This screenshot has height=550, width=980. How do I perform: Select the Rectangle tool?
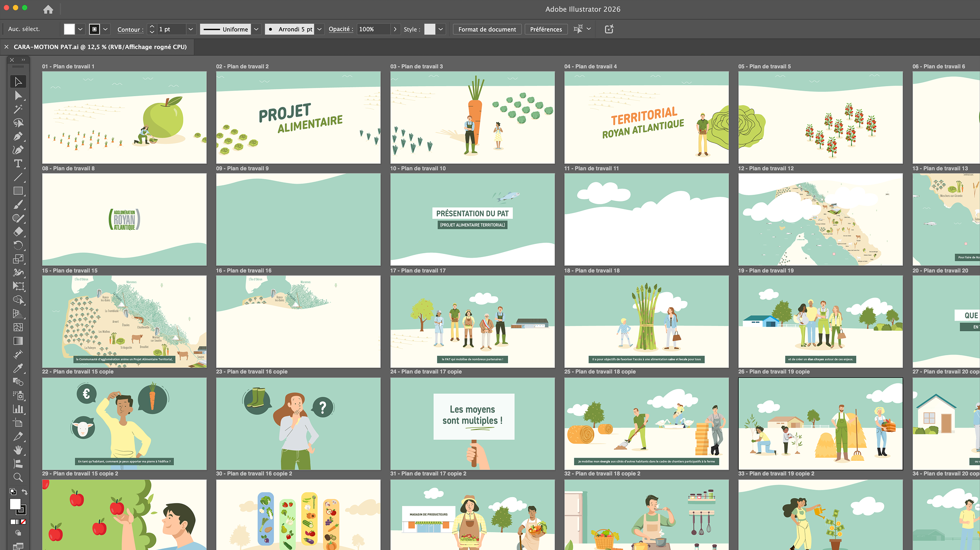[x=18, y=191]
